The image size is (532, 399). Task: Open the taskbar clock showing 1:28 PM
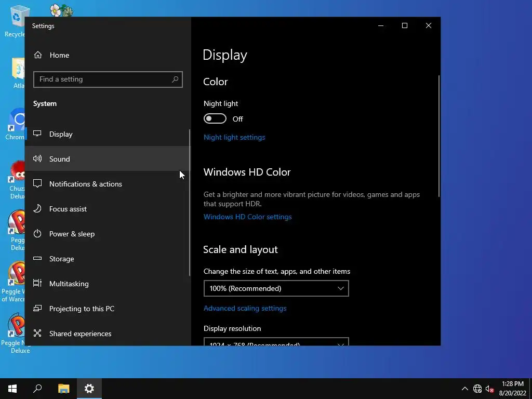click(x=512, y=389)
